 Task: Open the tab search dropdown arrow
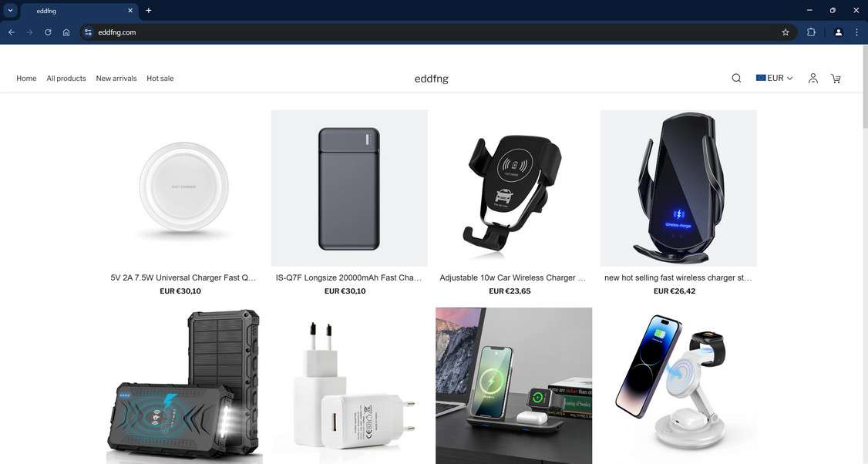click(10, 11)
